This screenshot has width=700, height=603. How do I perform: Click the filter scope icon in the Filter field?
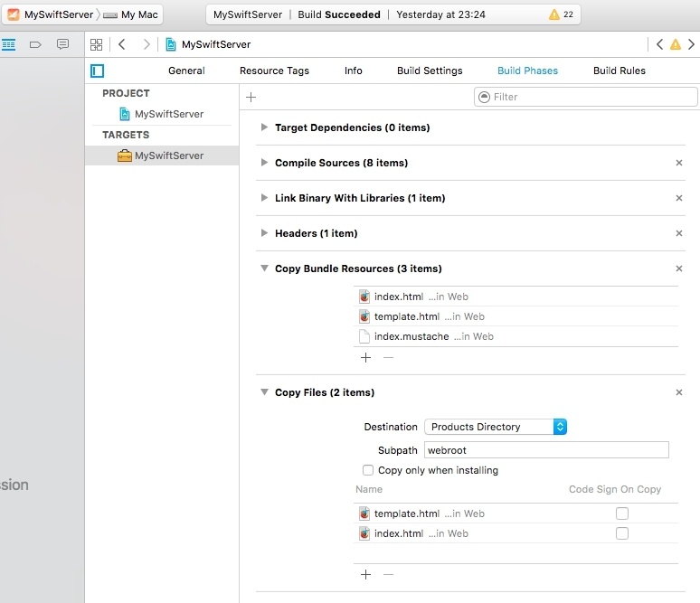point(485,97)
